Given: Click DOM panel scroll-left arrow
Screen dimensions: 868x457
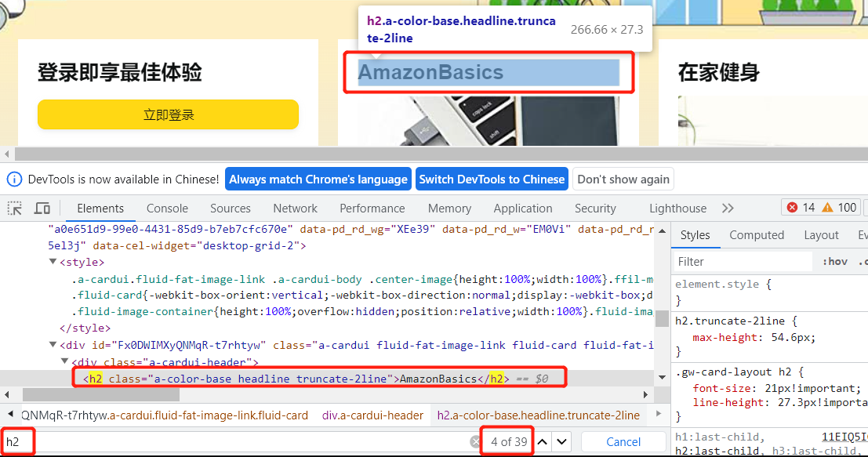Looking at the screenshot, I should click(7, 394).
